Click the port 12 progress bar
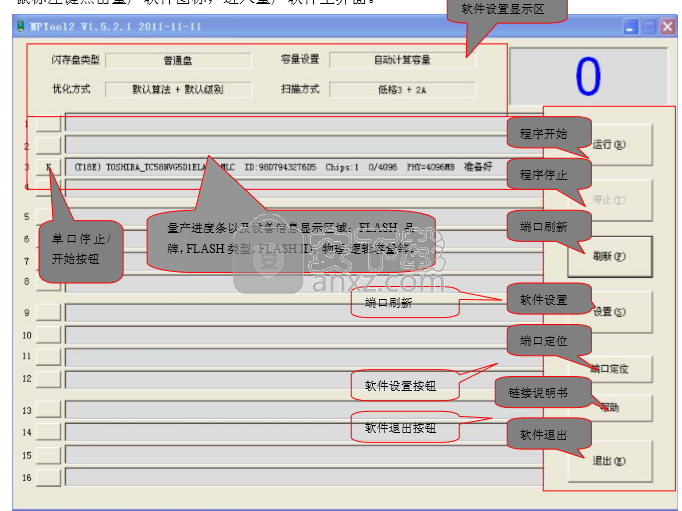The height and width of the screenshot is (511, 682). click(304, 380)
